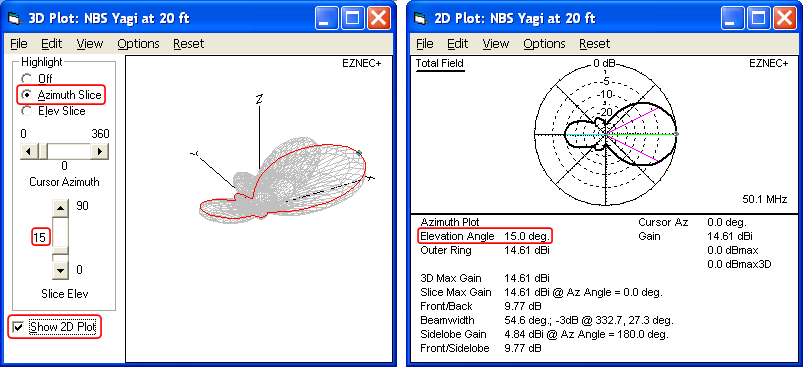Open the File menu in 3D Plot

18,44
